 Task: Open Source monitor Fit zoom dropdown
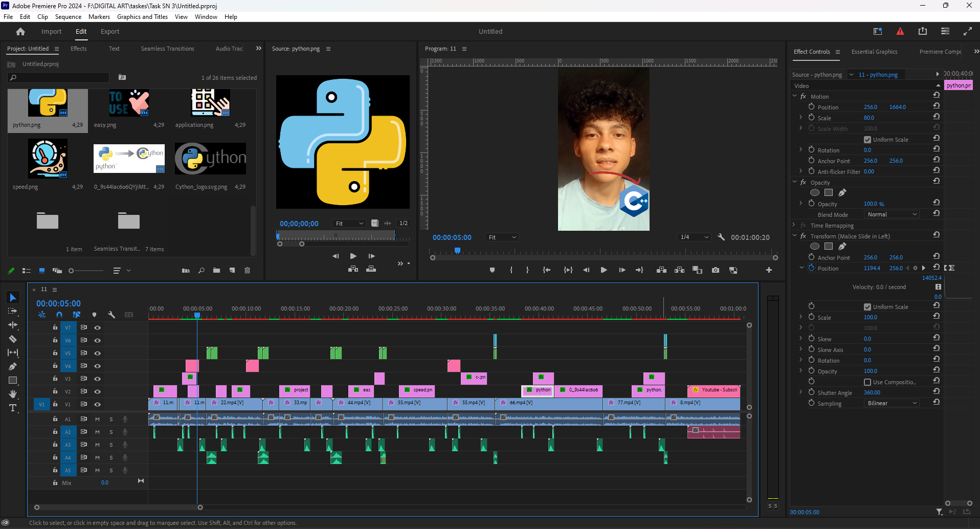(349, 224)
